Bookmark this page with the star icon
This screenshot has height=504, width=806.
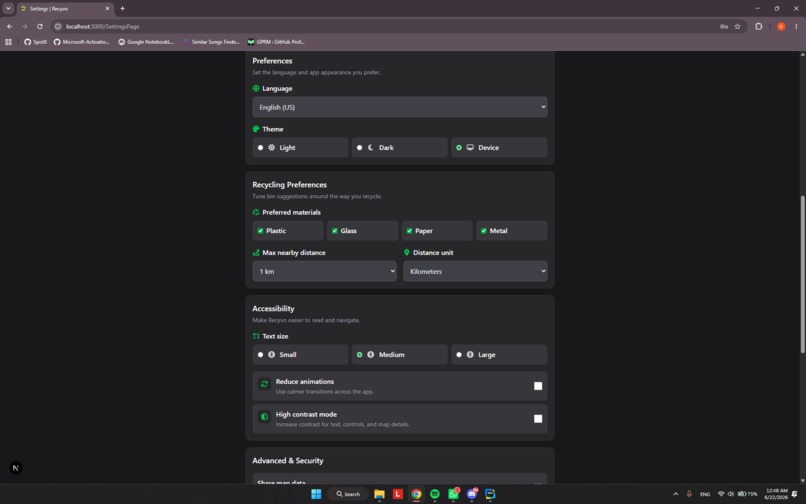tap(737, 26)
